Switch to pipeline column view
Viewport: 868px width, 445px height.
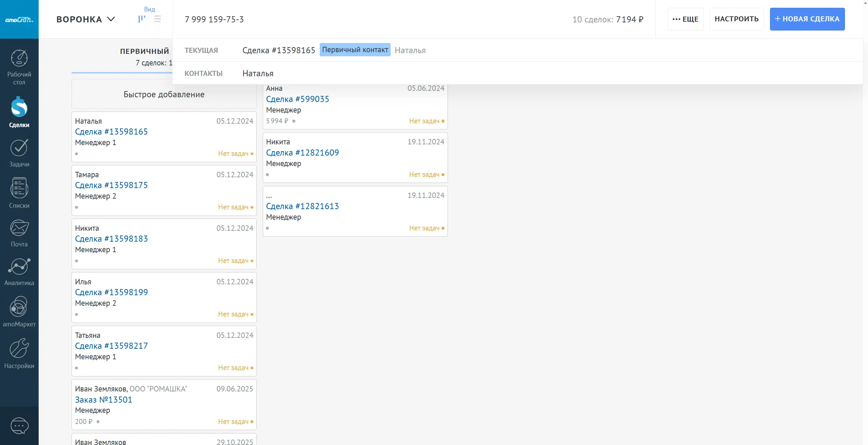(142, 19)
